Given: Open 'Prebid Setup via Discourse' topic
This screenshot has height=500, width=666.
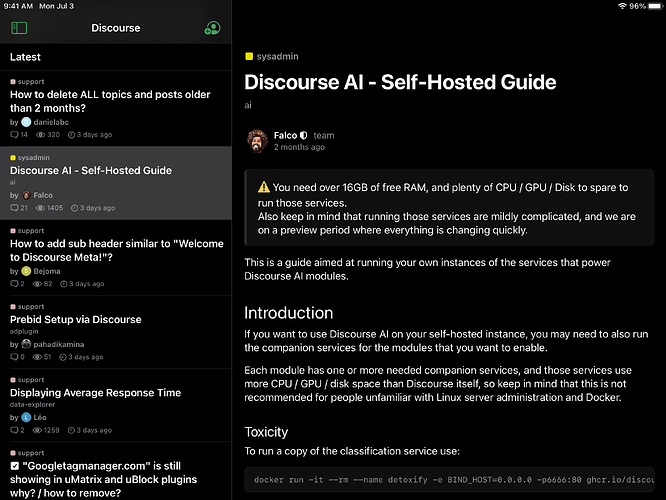Looking at the screenshot, I should (x=116, y=332).
